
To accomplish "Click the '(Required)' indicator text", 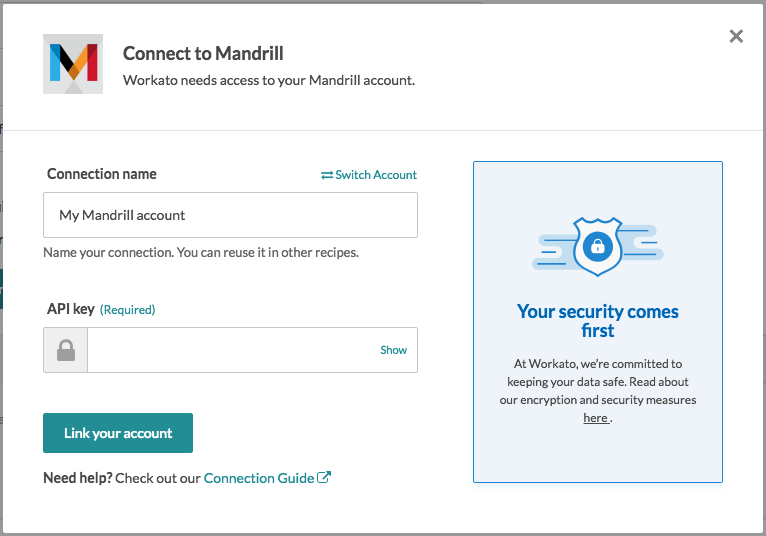I will [x=128, y=310].
